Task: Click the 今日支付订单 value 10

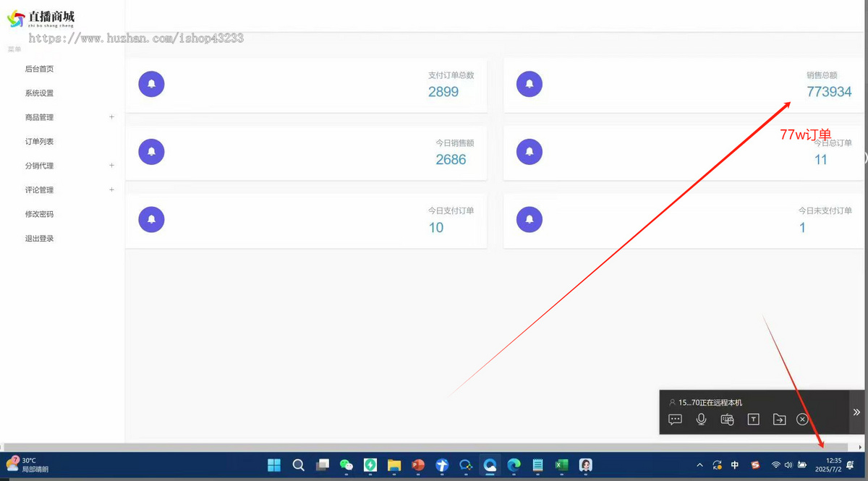Action: pyautogui.click(x=436, y=228)
